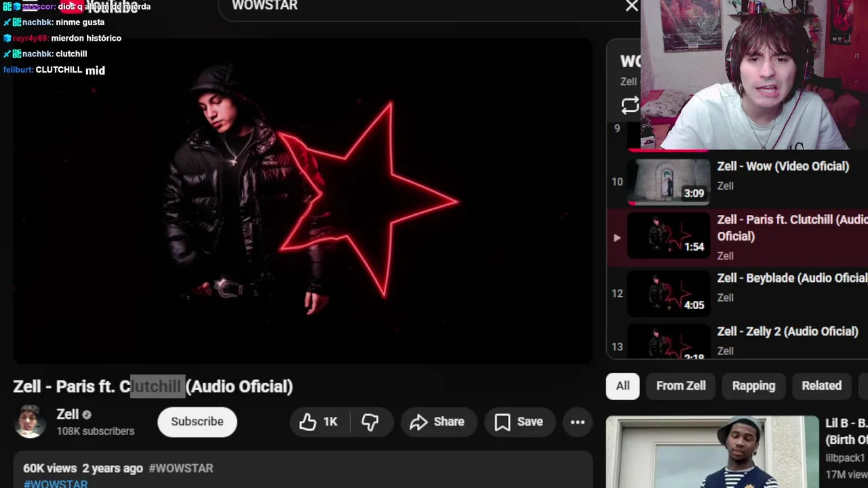The height and width of the screenshot is (488, 868).
Task: Open the Paris thumbnail showing 1:54
Action: (669, 236)
